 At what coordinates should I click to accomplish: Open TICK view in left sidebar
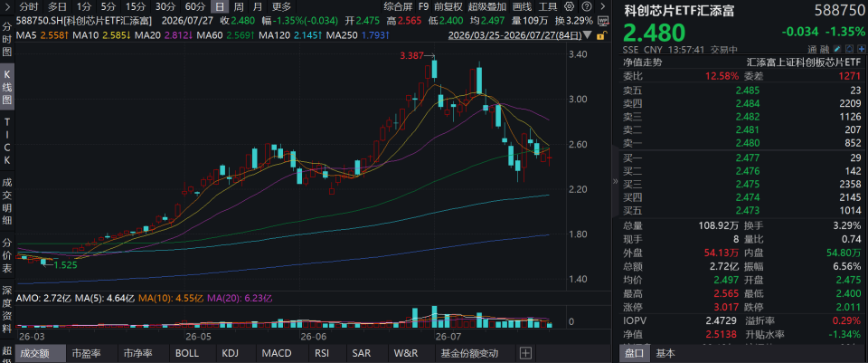coord(6,141)
